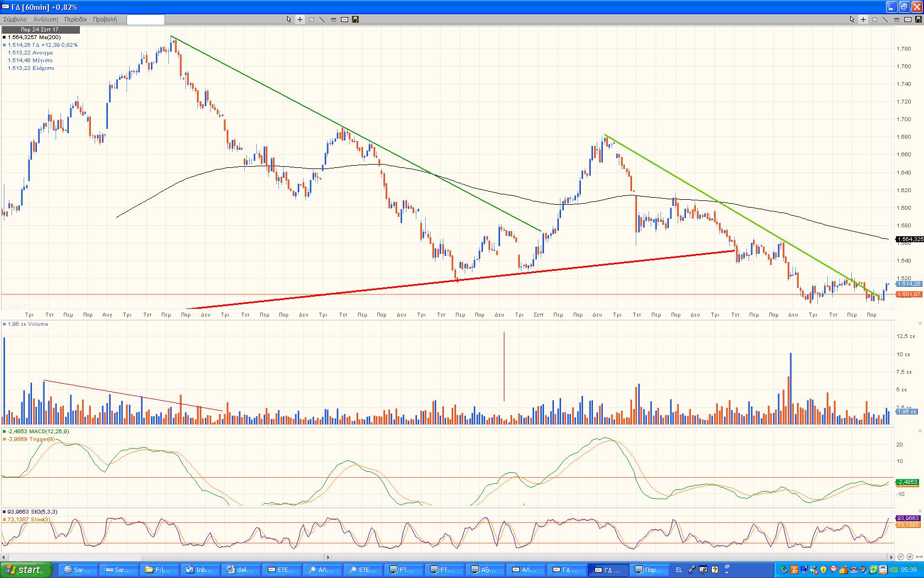Fit chart width with the double-arrow icon
Image resolution: width=924 pixels, height=578 pixels.
coord(919,557)
